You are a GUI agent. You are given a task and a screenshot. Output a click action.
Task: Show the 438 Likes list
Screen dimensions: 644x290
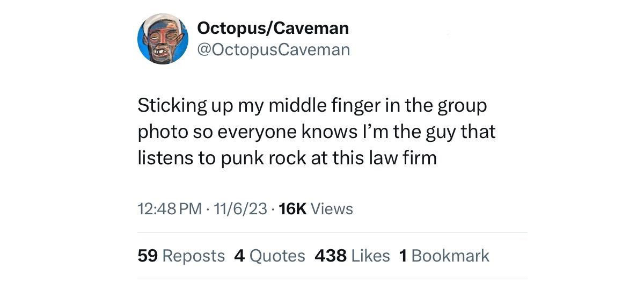tap(331, 256)
